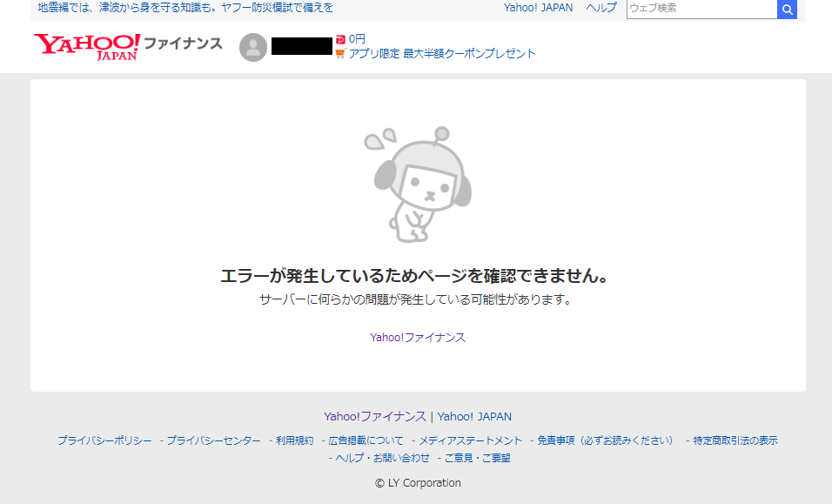Open footer 利用規約 link
The width and height of the screenshot is (832, 504).
pyautogui.click(x=294, y=440)
